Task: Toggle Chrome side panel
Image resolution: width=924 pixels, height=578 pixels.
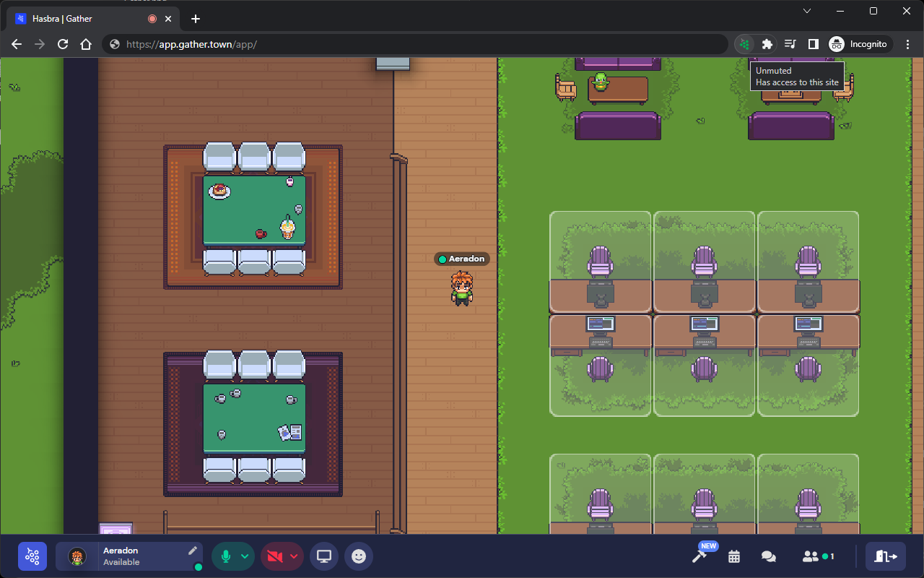Action: click(813, 44)
